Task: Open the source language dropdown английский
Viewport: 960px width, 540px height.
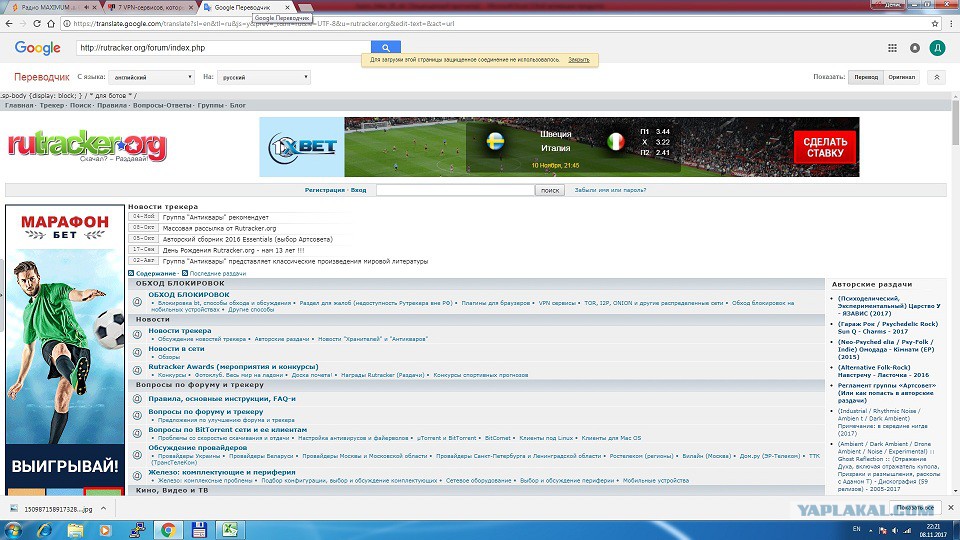Action: [152, 77]
